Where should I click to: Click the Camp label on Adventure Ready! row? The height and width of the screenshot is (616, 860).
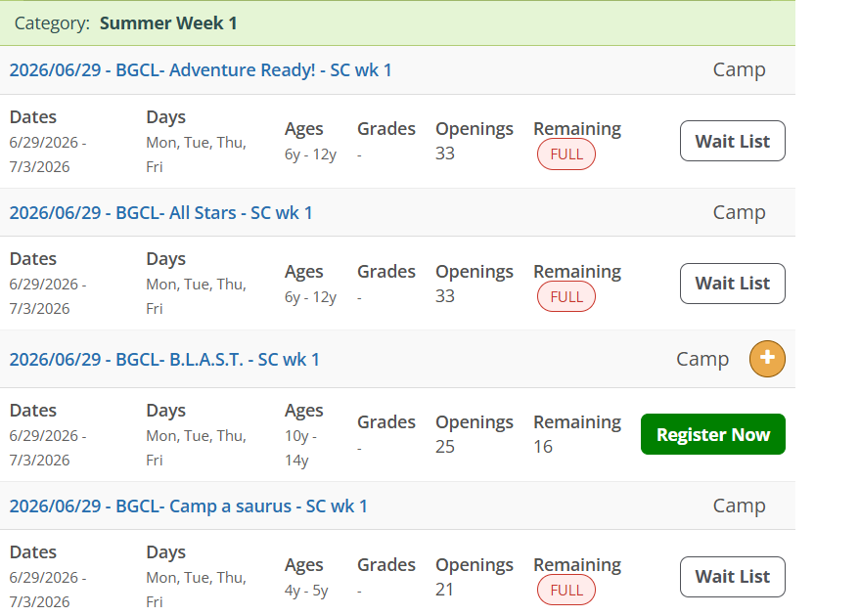click(x=739, y=70)
